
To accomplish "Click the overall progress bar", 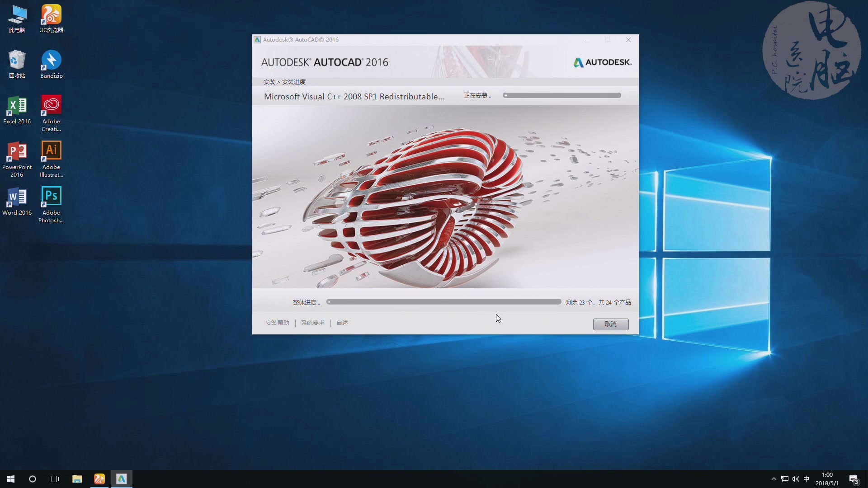I will point(443,302).
